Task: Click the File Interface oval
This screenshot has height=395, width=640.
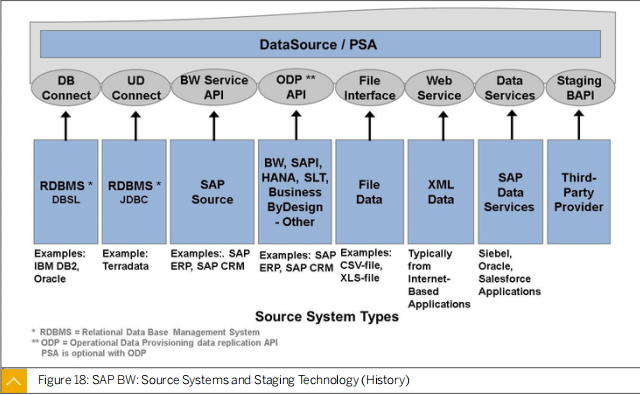Action: tap(369, 88)
